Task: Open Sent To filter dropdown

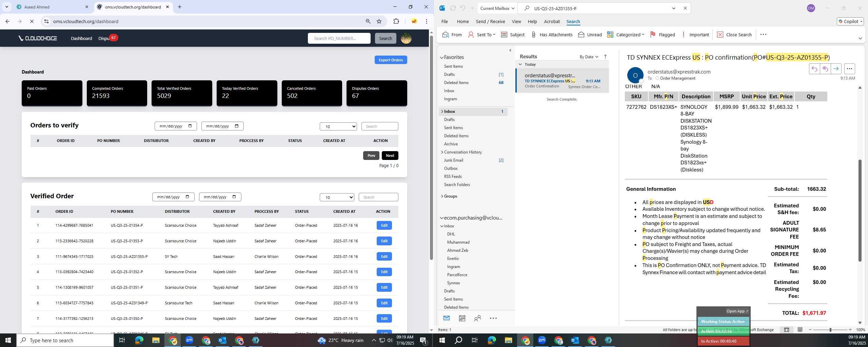Action: click(x=481, y=35)
